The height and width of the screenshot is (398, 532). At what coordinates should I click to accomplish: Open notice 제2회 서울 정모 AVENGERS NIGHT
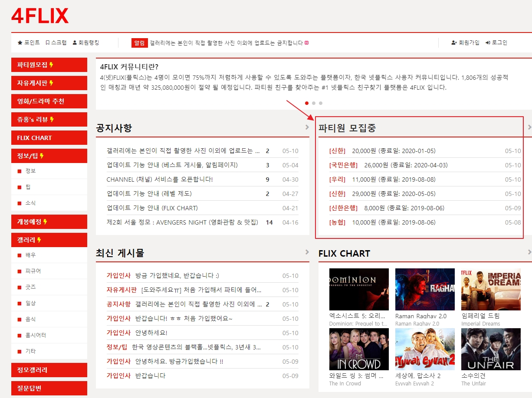pyautogui.click(x=182, y=222)
